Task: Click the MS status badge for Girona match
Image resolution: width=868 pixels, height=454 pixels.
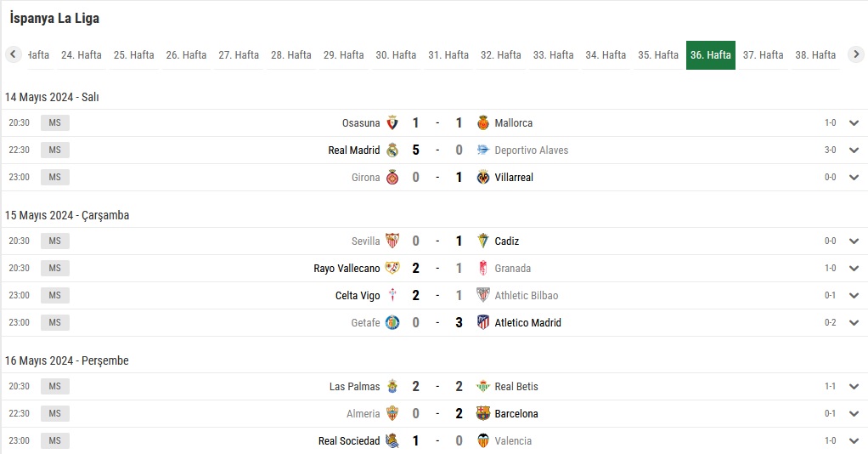Action: (x=55, y=178)
